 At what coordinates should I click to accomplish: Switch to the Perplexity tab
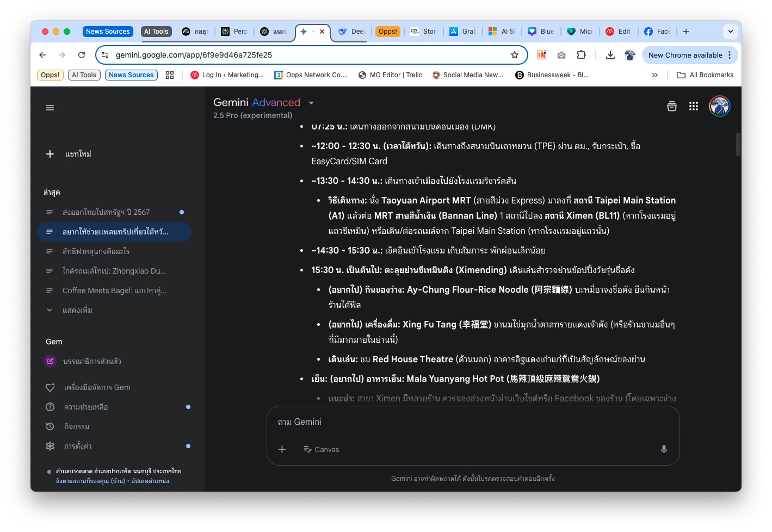(234, 32)
